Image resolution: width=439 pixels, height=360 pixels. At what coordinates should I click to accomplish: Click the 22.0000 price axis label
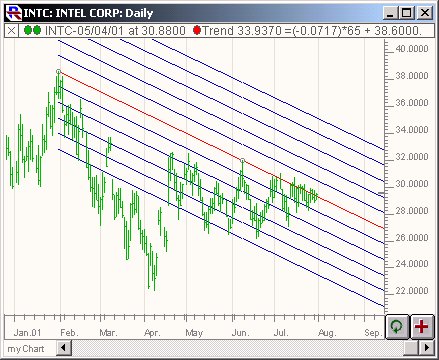coord(412,291)
